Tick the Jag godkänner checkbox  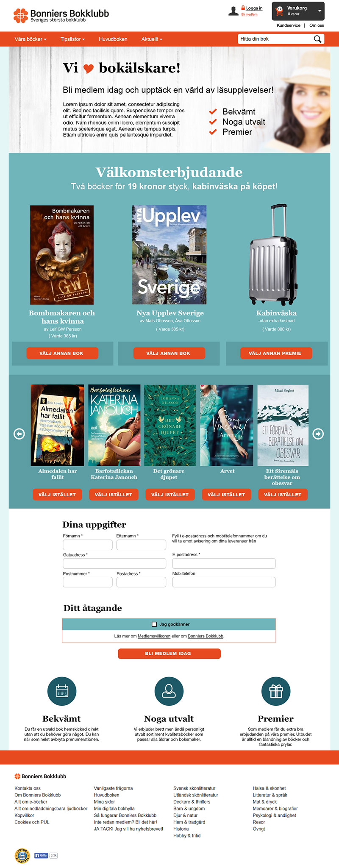pos(154,624)
